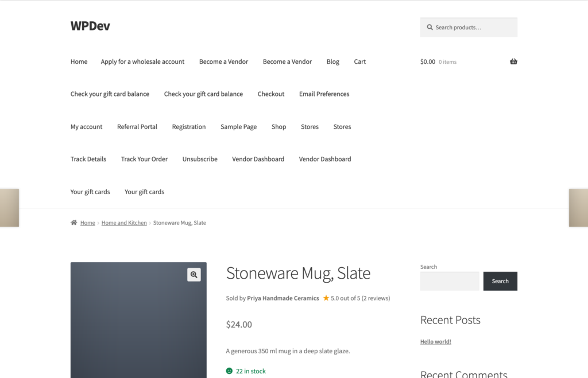Click the 22 in stock text
The image size is (588, 378).
coord(250,371)
